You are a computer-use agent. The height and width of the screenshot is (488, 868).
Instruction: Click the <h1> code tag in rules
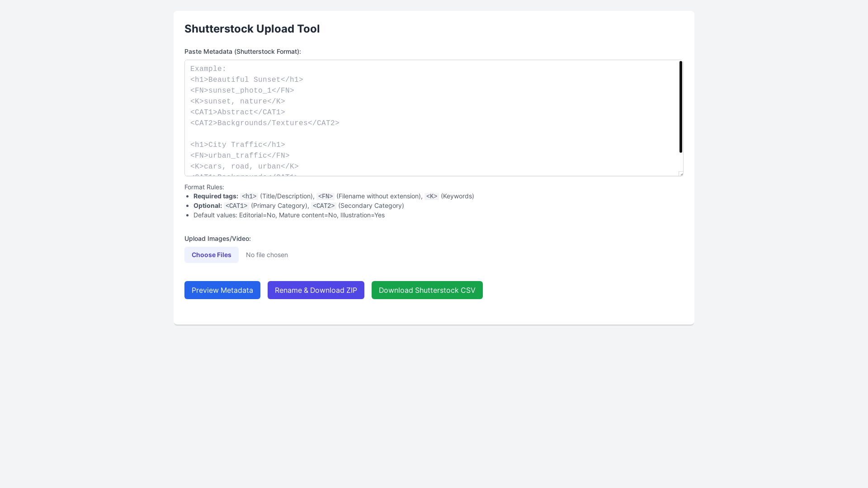(249, 196)
